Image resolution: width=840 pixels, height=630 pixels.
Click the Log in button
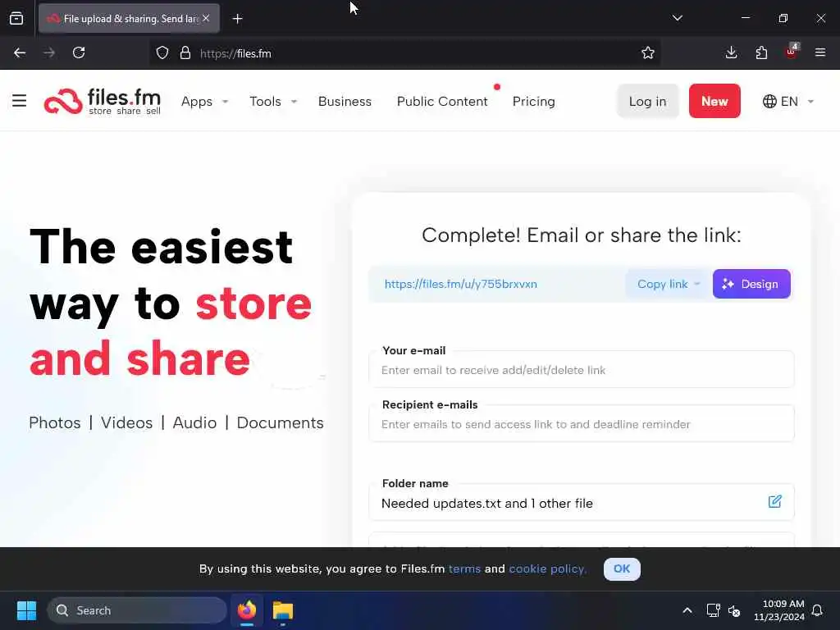click(x=648, y=101)
